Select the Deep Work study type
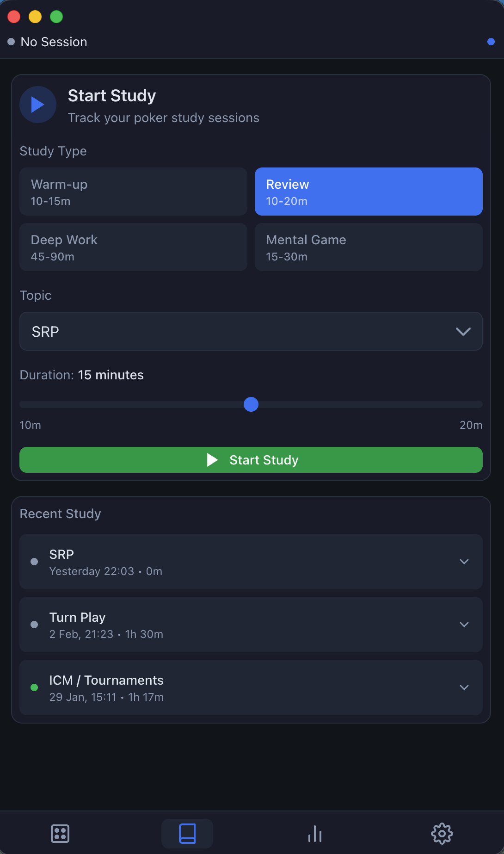The height and width of the screenshot is (854, 504). point(133,247)
